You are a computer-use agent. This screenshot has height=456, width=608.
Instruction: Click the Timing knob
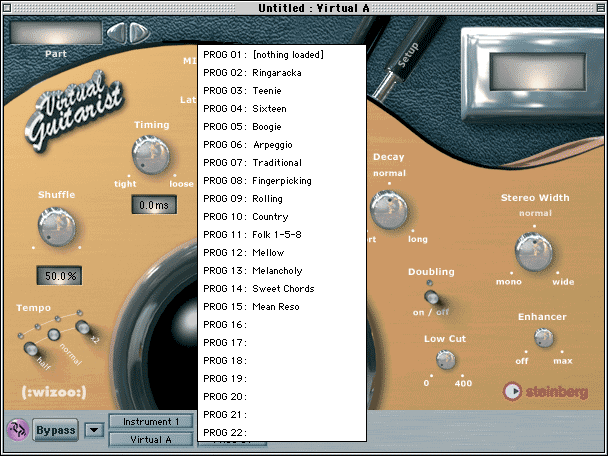[152, 155]
